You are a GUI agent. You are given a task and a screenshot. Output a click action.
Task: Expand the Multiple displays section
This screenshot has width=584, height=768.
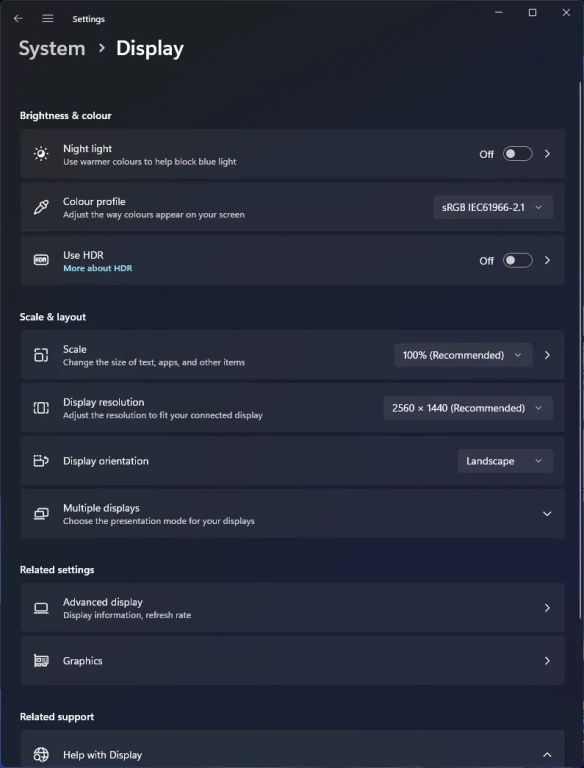pyautogui.click(x=292, y=514)
